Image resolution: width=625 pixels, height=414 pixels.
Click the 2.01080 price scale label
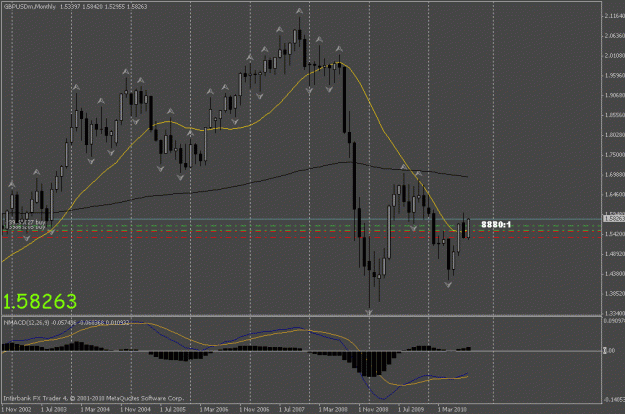[x=615, y=56]
